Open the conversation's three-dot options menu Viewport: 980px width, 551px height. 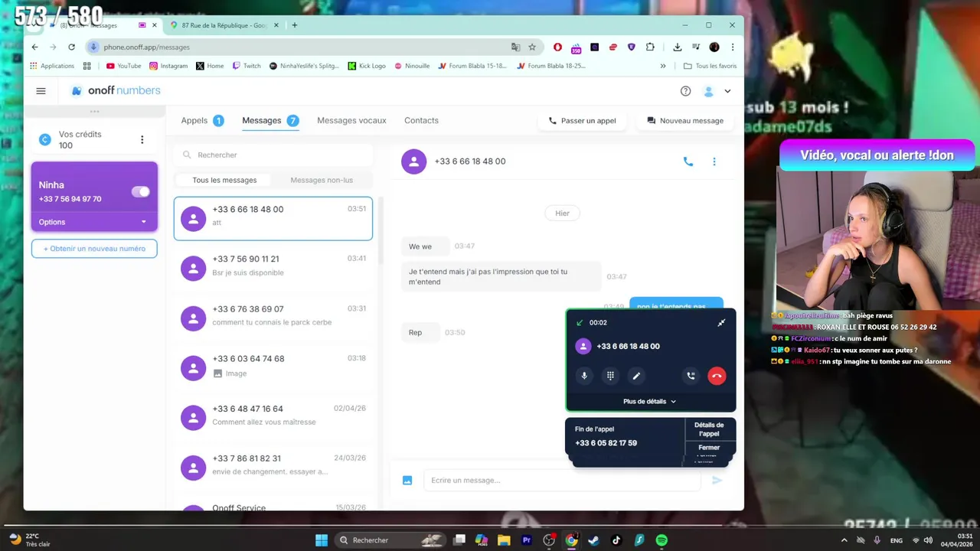coord(714,161)
